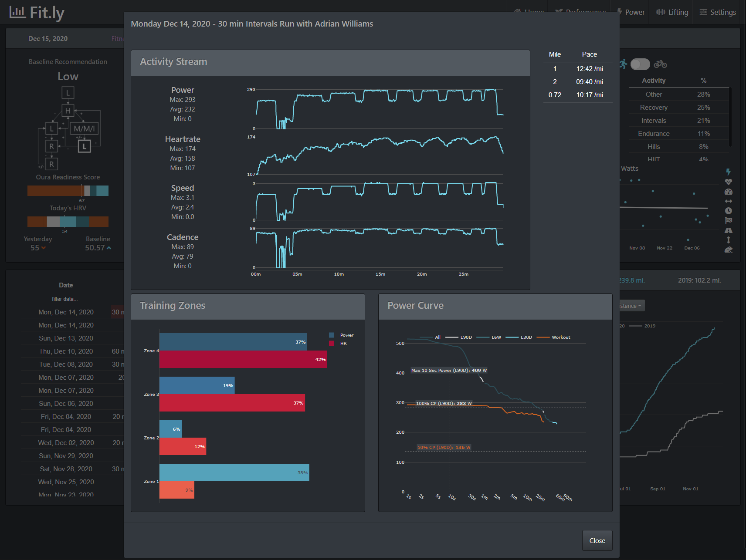Click the Fit.ly bar chart logo icon
The height and width of the screenshot is (560, 746).
click(17, 12)
